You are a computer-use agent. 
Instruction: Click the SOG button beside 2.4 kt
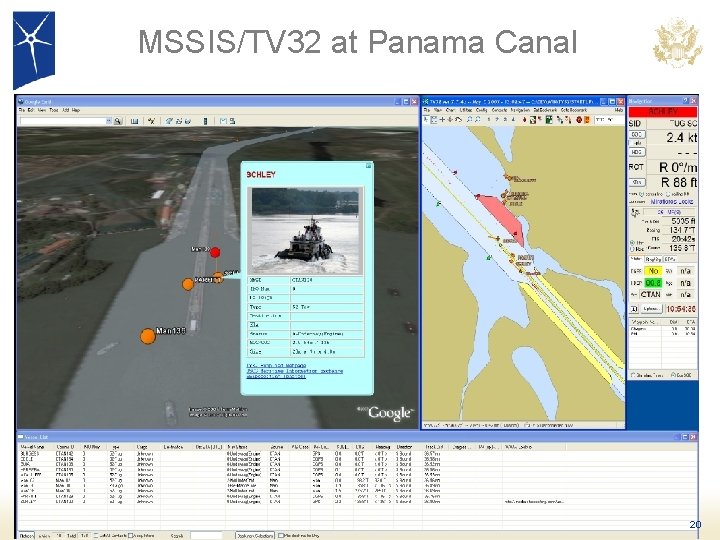click(637, 135)
